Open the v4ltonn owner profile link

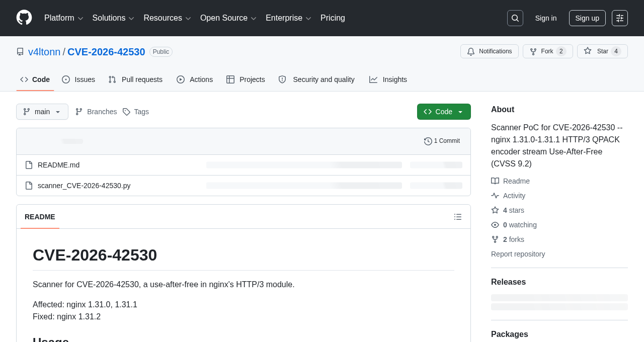point(44,52)
